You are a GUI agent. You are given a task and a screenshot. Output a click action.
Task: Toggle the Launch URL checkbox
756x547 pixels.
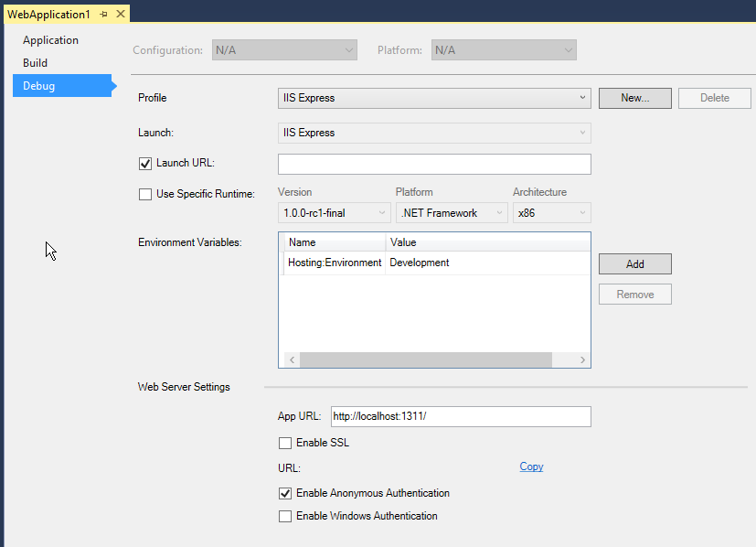(x=144, y=164)
